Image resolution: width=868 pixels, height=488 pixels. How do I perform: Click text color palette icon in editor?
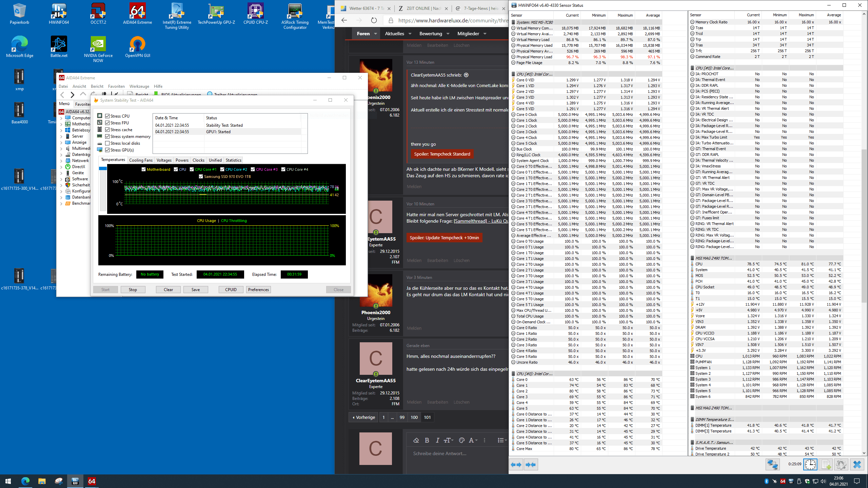(461, 440)
